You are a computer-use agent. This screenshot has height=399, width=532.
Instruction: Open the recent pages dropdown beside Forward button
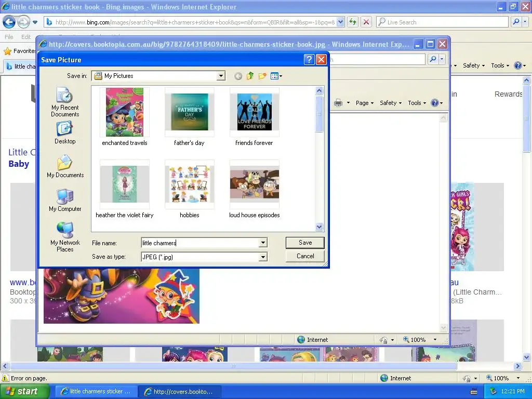click(35, 22)
